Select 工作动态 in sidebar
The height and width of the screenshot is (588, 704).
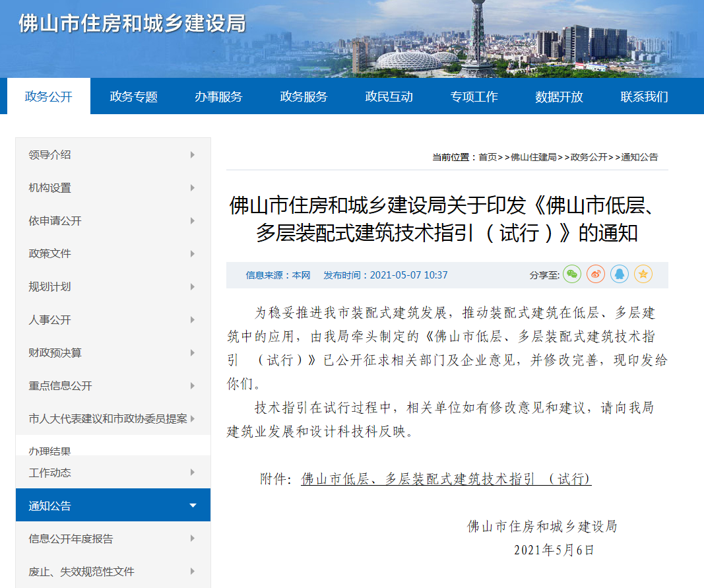pos(50,473)
